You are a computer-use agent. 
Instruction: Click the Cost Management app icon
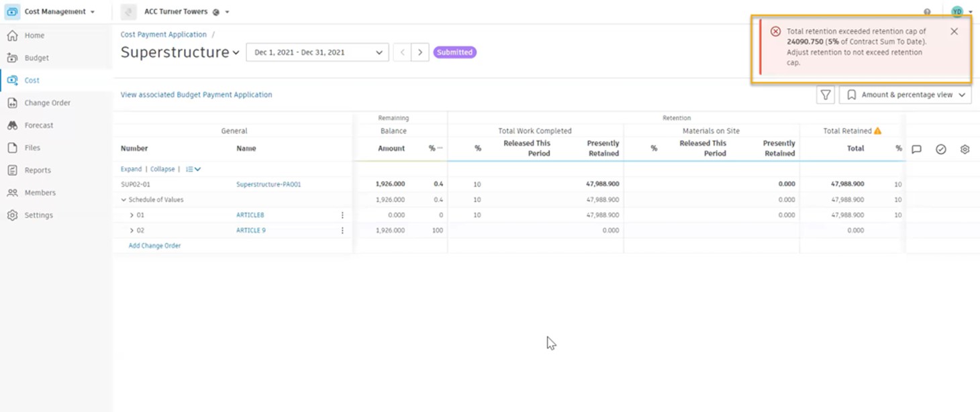point(12,12)
